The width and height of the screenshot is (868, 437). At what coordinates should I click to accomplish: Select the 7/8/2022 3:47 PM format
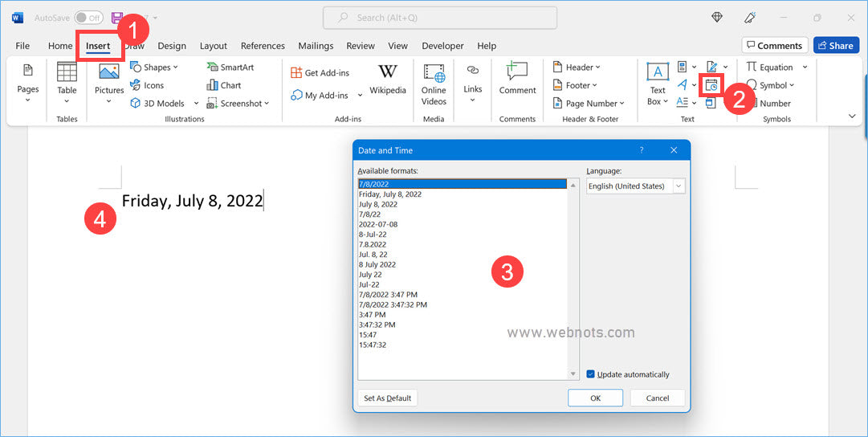[x=463, y=295]
